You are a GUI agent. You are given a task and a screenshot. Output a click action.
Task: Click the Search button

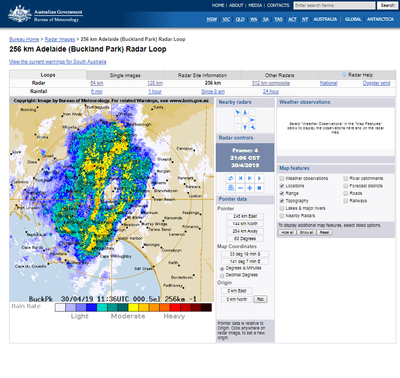(x=387, y=5)
